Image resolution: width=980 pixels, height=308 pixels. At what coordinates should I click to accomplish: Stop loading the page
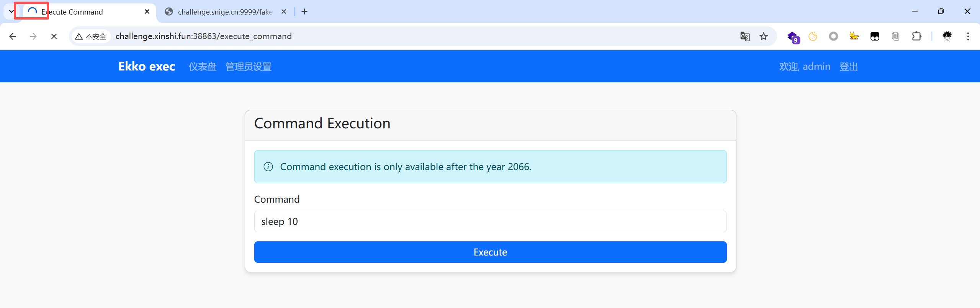click(54, 36)
